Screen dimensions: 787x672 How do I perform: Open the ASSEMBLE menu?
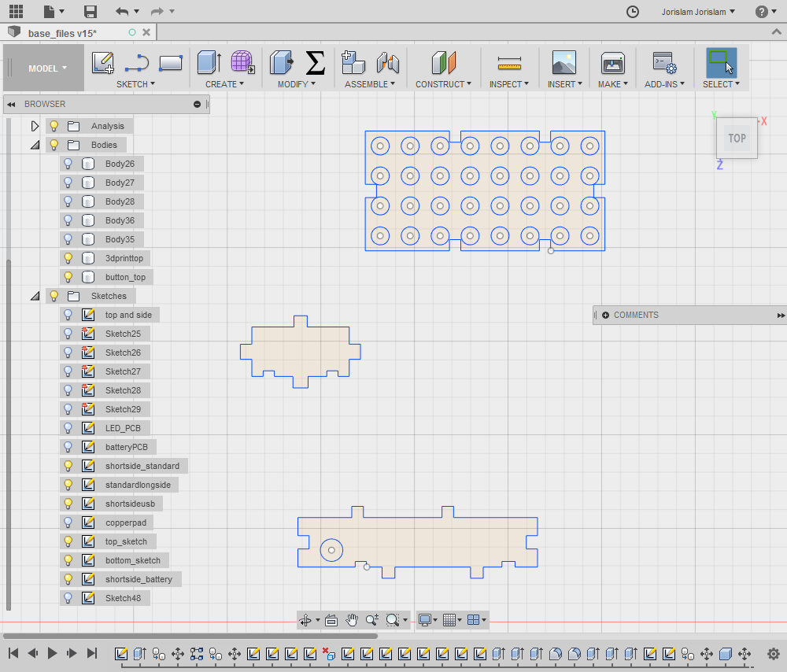(369, 84)
